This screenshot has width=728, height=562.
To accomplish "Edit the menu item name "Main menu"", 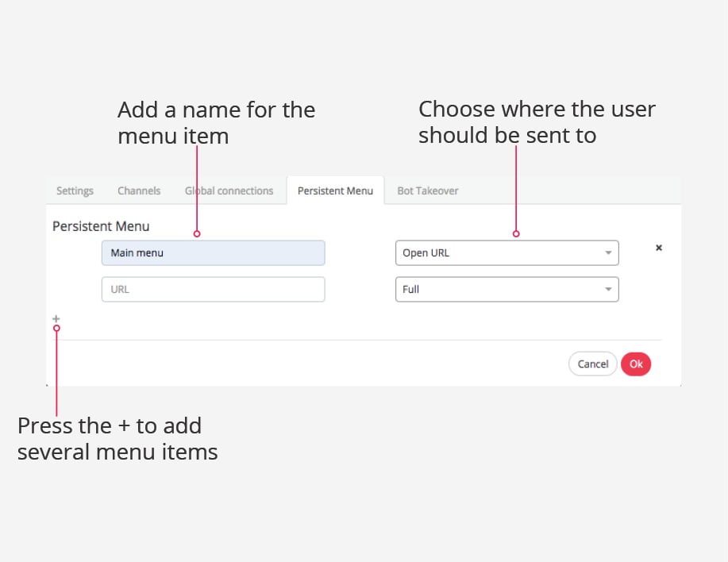I will coord(213,252).
